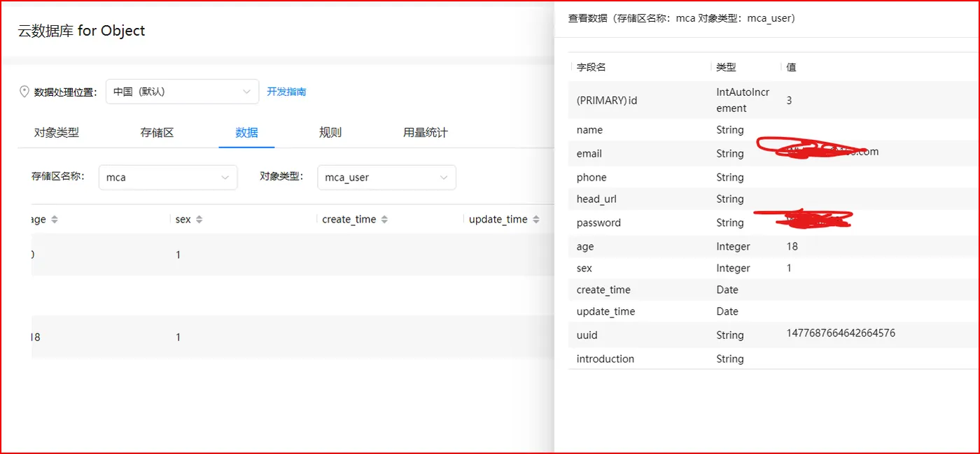Open 中国（默认）location dropdown
This screenshot has width=980, height=454.
tap(182, 92)
